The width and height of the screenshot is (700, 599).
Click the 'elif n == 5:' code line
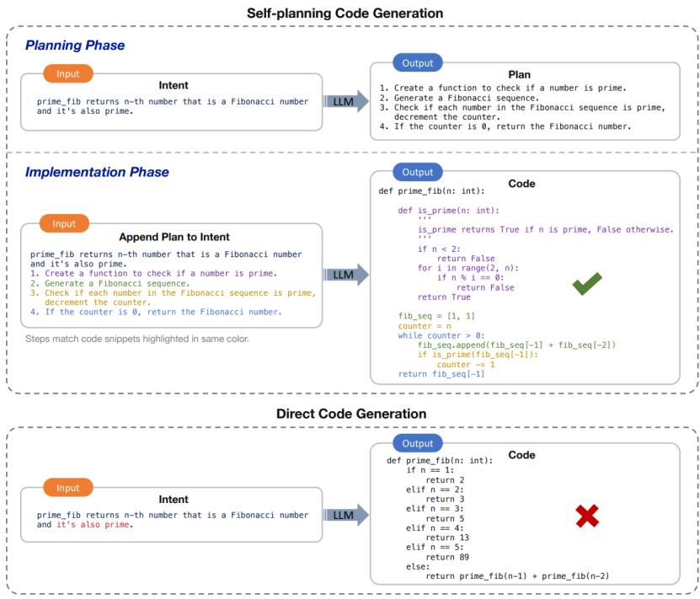pos(435,548)
